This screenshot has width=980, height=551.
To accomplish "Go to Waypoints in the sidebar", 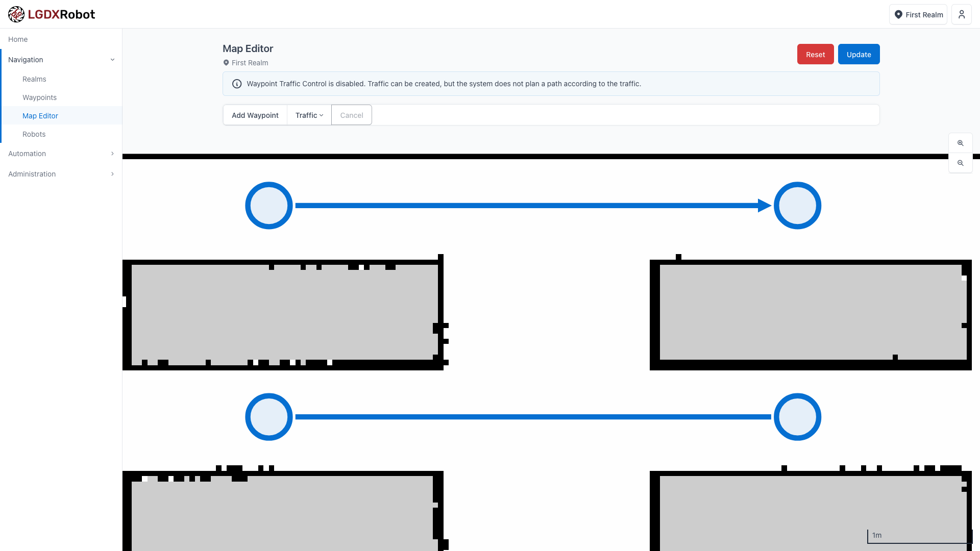I will click(x=39, y=97).
